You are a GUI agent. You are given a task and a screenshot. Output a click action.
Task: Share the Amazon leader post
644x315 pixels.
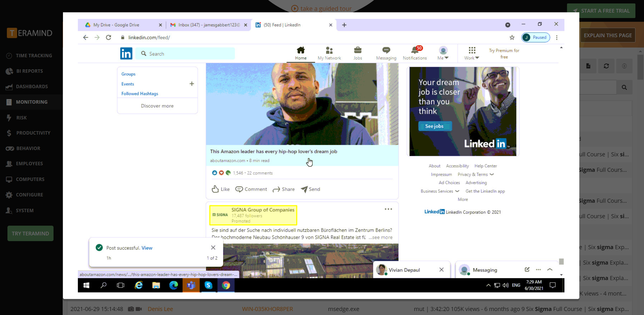coord(284,189)
